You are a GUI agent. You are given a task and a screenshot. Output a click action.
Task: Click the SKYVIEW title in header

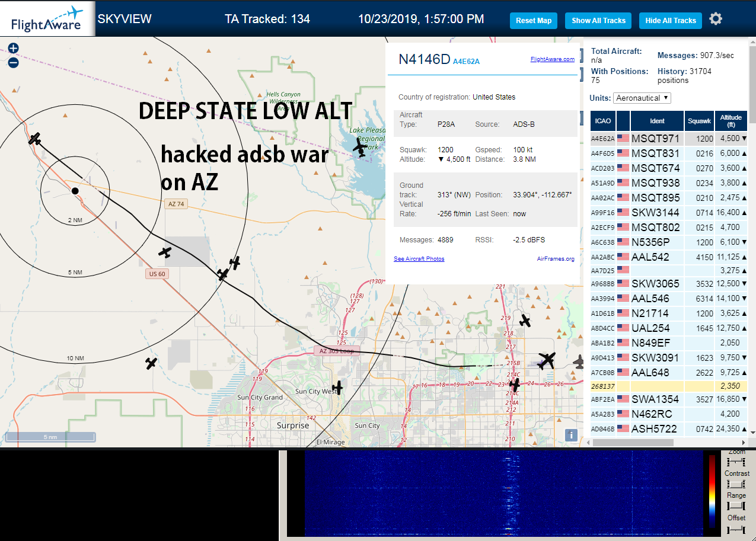tap(125, 19)
